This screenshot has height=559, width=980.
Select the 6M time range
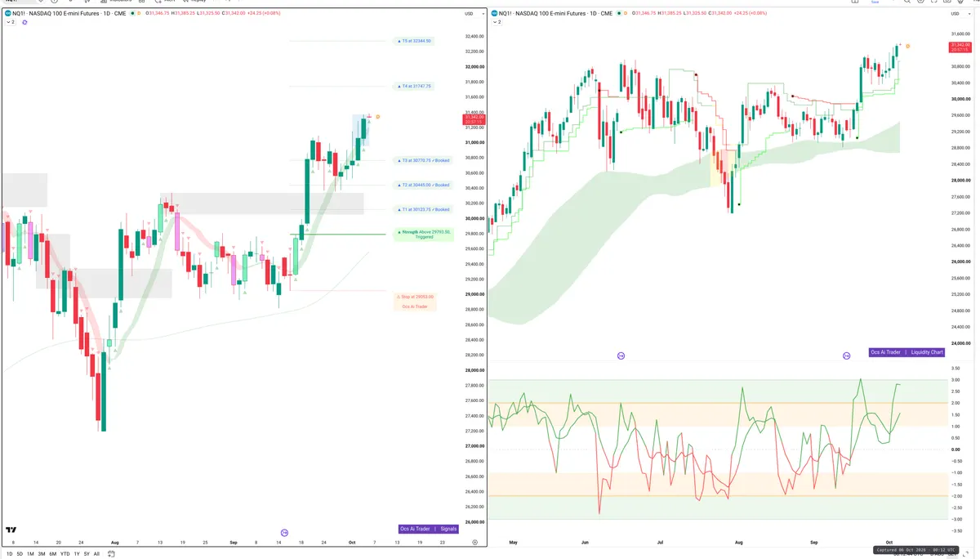click(52, 553)
